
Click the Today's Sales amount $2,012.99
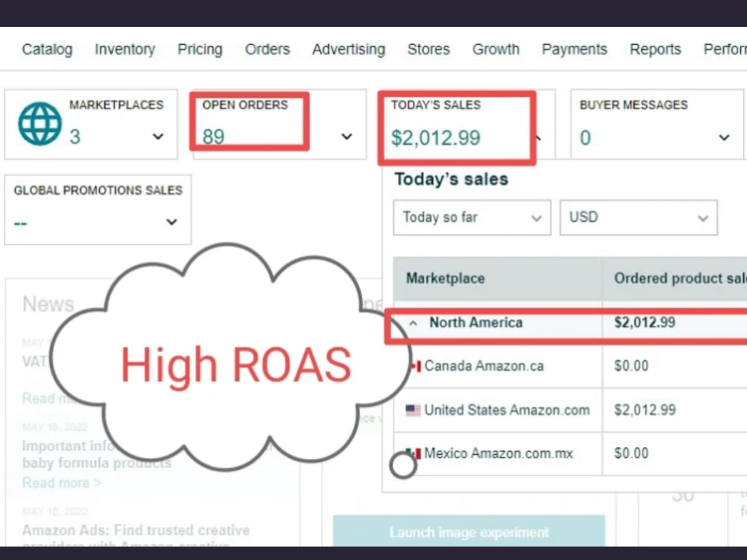pos(436,138)
